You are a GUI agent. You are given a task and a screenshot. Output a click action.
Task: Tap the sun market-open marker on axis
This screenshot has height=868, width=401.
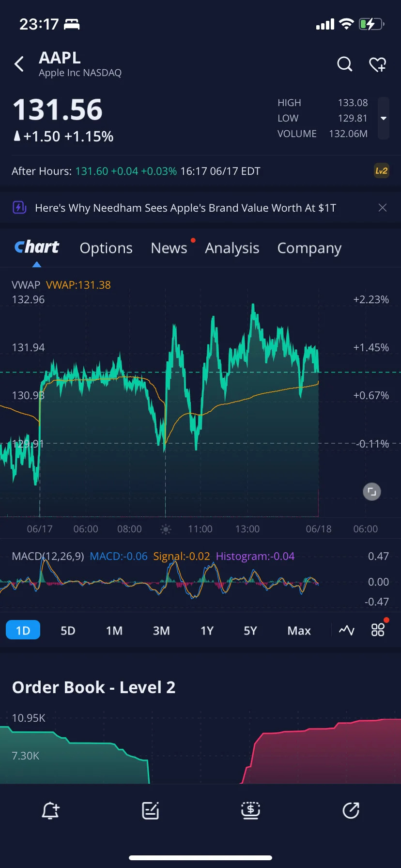click(166, 529)
